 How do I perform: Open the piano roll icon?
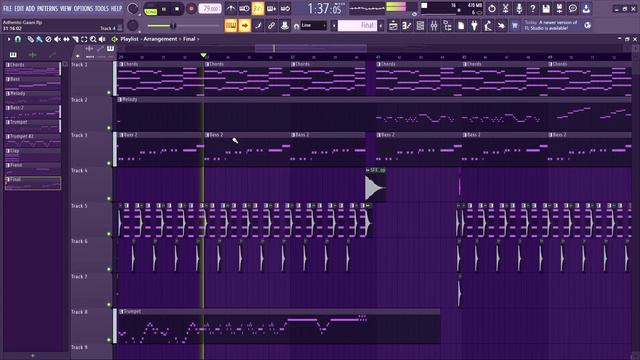(x=407, y=26)
